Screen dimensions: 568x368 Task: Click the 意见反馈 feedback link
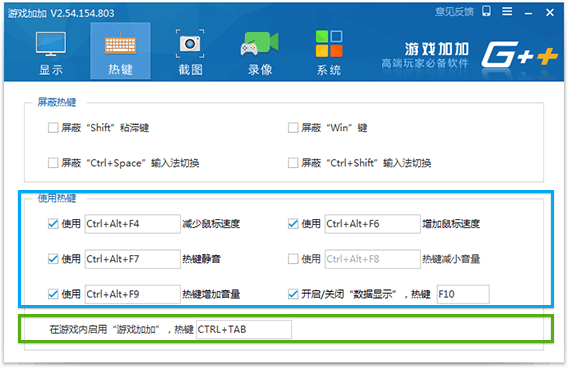tap(454, 12)
